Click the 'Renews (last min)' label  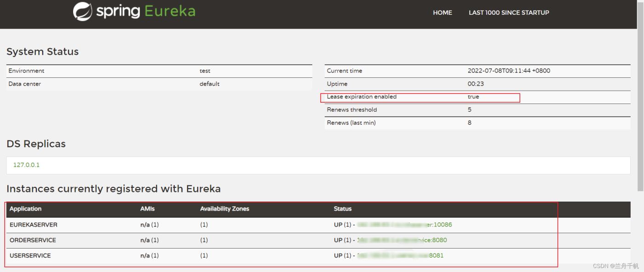tap(351, 123)
